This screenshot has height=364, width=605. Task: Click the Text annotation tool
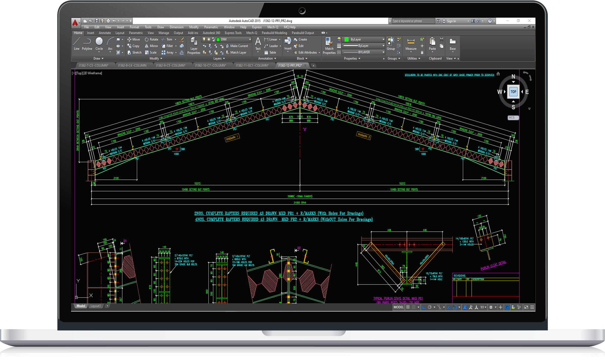click(x=258, y=44)
